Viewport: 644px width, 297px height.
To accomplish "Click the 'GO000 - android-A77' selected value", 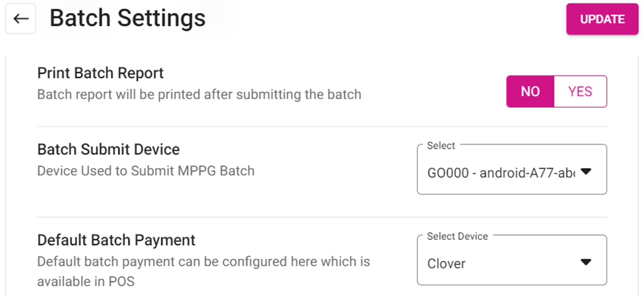I will click(500, 172).
